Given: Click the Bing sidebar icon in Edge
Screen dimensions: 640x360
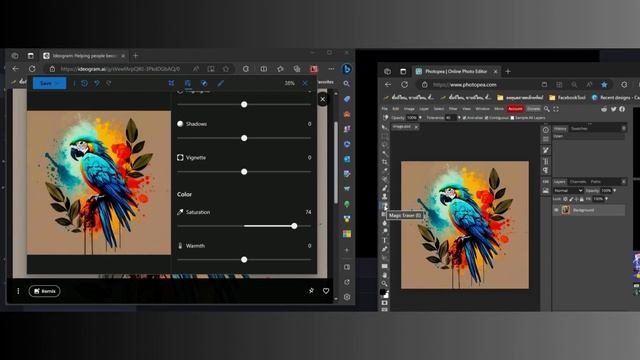Looking at the screenshot, I should point(347,69).
